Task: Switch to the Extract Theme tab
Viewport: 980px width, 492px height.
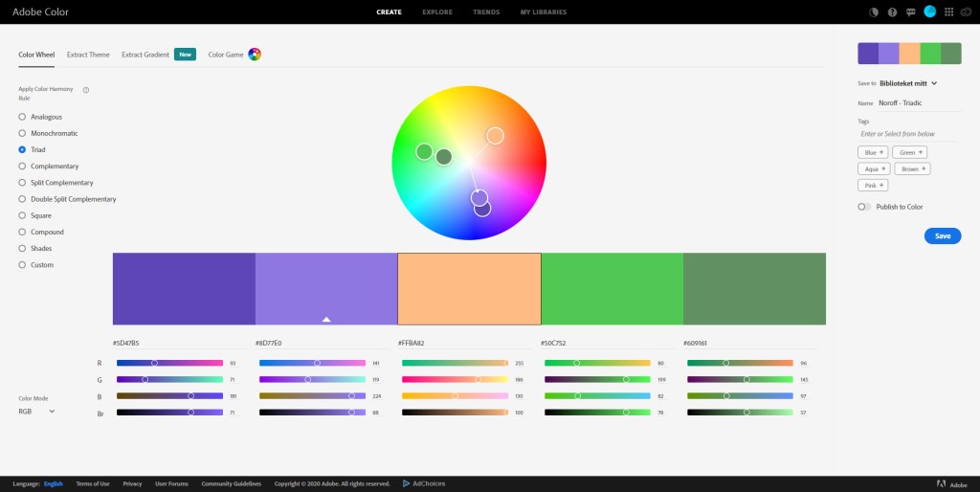Action: (x=89, y=55)
